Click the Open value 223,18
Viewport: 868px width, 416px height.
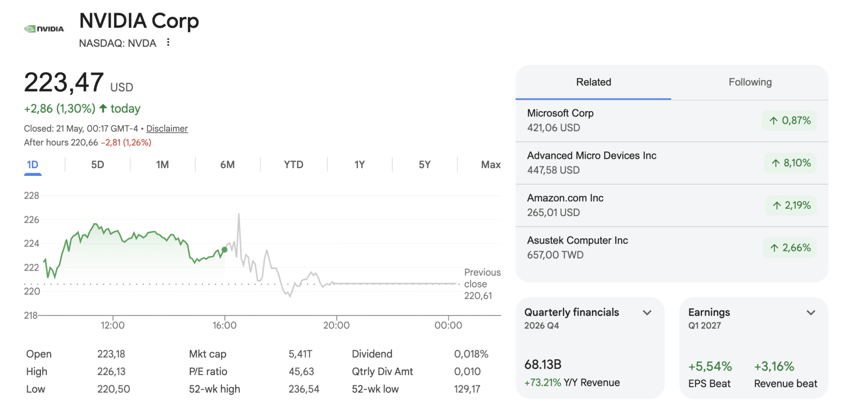[111, 354]
